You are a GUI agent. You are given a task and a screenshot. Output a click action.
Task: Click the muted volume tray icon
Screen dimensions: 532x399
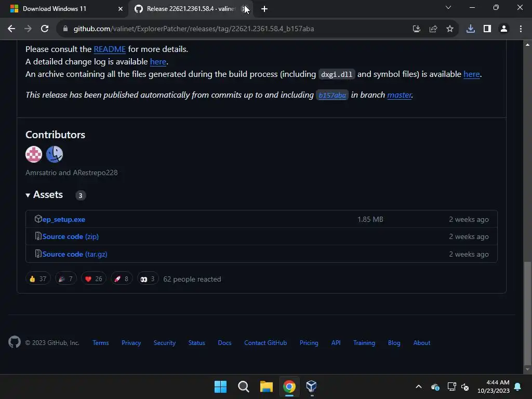click(465, 387)
